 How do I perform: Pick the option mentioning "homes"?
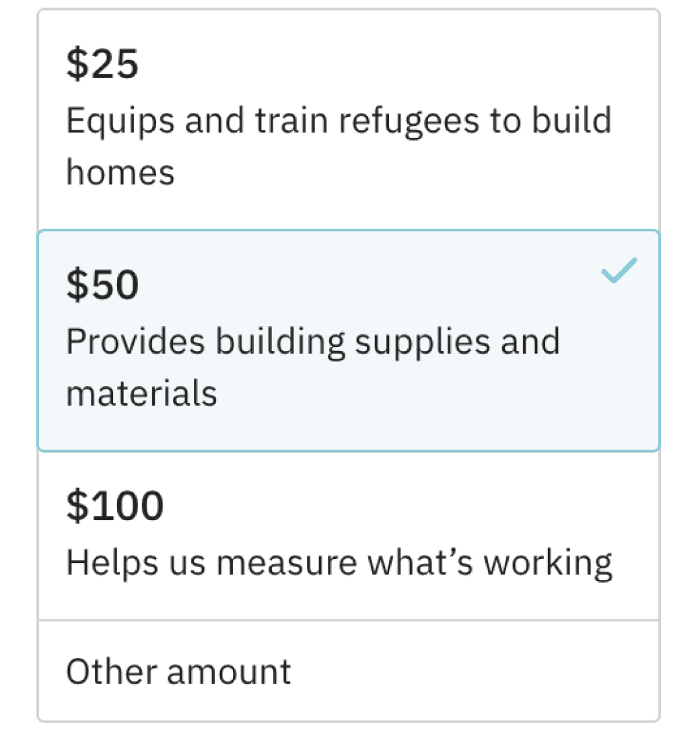pos(349,120)
